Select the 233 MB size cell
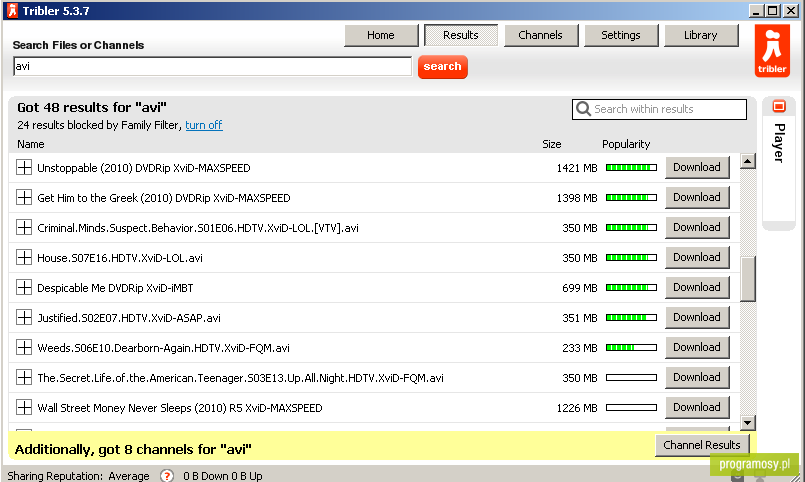The height and width of the screenshot is (482, 805). click(580, 348)
